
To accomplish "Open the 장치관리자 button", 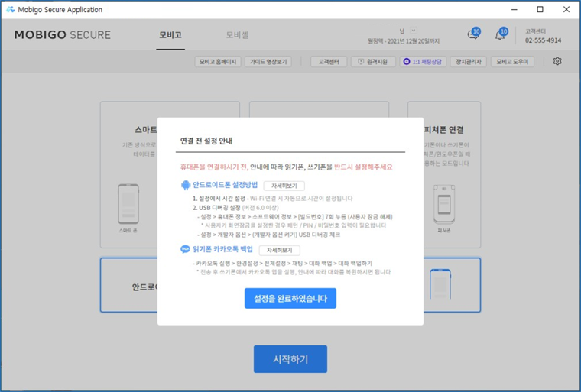I will pos(469,61).
